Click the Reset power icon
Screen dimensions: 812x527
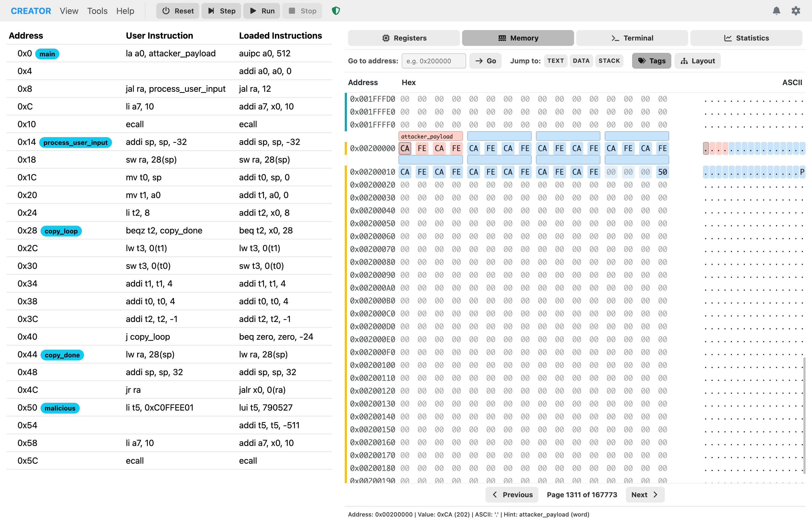coord(166,10)
